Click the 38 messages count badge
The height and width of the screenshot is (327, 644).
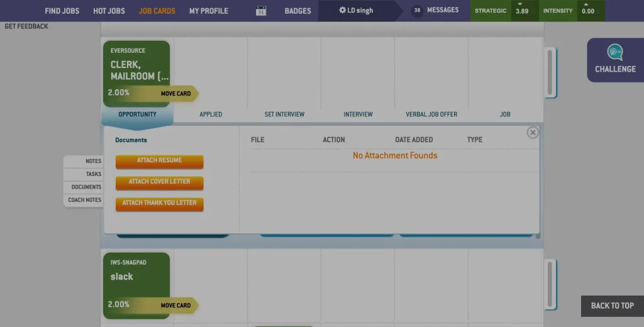[417, 11]
